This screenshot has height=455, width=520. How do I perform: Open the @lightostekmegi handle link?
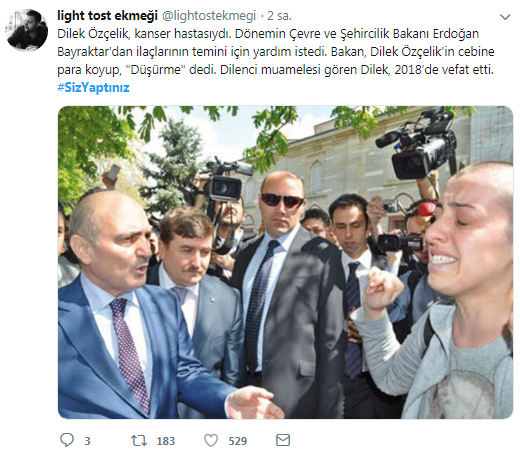pyautogui.click(x=209, y=16)
